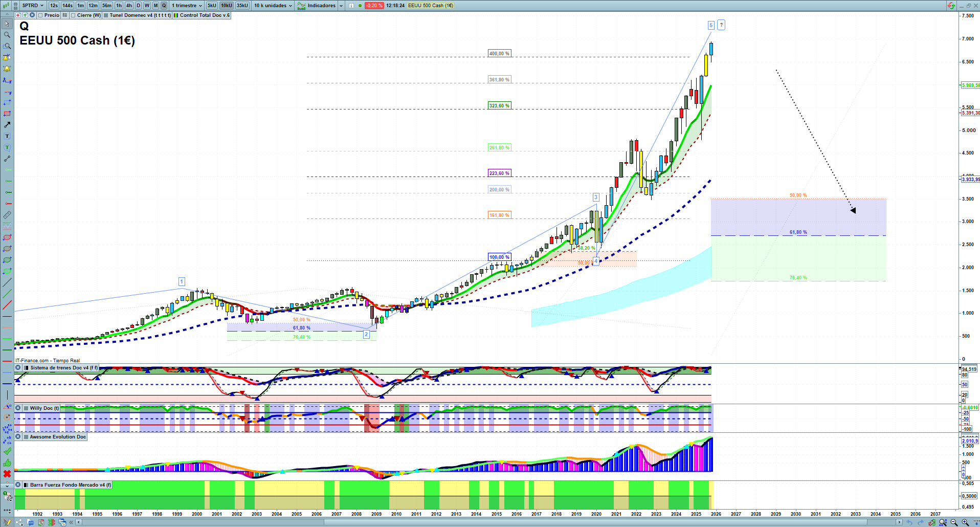The width and height of the screenshot is (980, 527).
Task: Select the Tunel Domenec v4 indicator label
Action: [140, 15]
